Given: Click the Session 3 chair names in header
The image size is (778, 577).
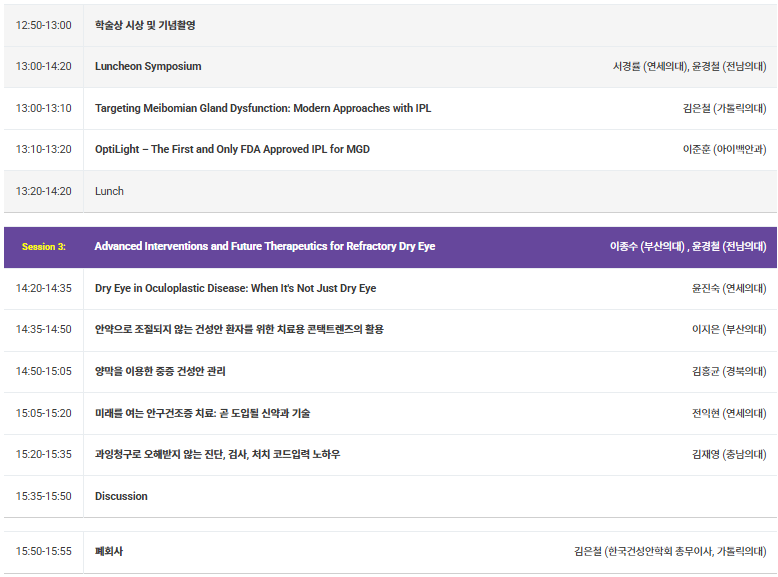Looking at the screenshot, I should coord(688,246).
